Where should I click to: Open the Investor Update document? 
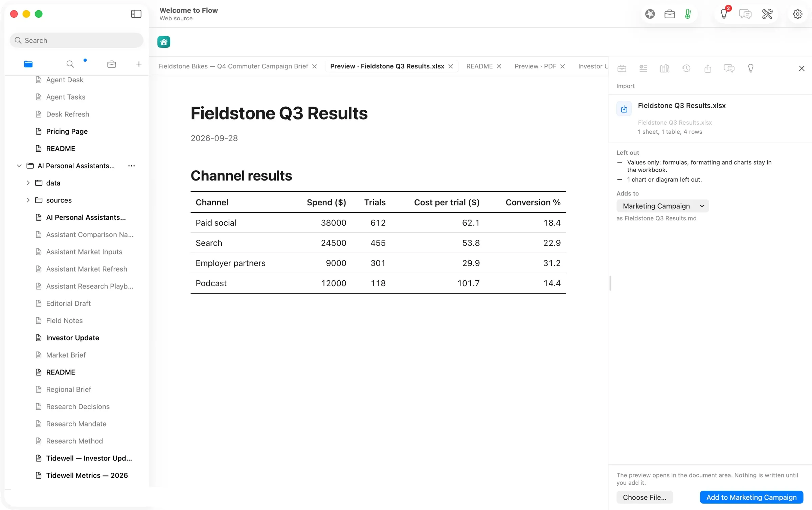click(x=73, y=338)
